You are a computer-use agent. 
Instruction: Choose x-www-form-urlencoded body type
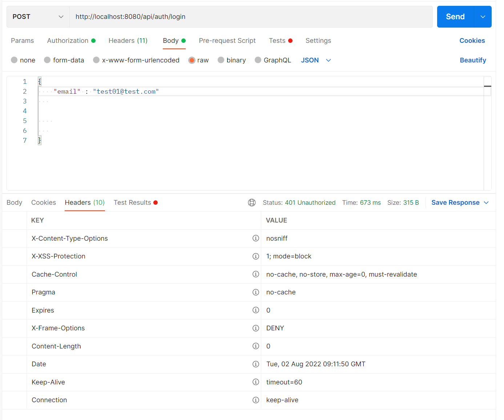click(x=96, y=60)
